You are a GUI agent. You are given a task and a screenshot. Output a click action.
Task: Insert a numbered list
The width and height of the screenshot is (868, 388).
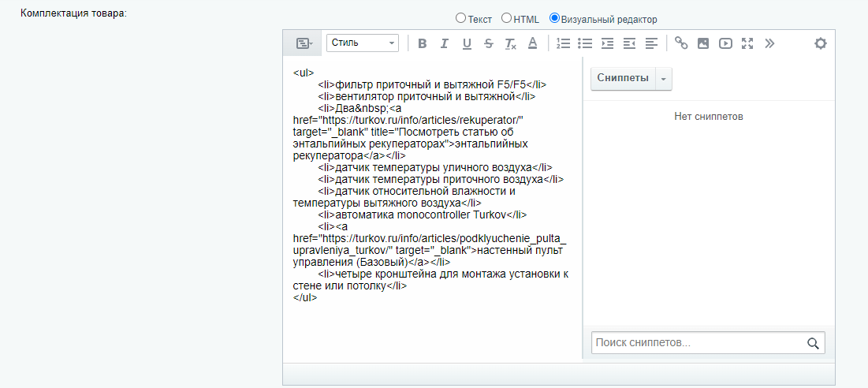point(563,43)
